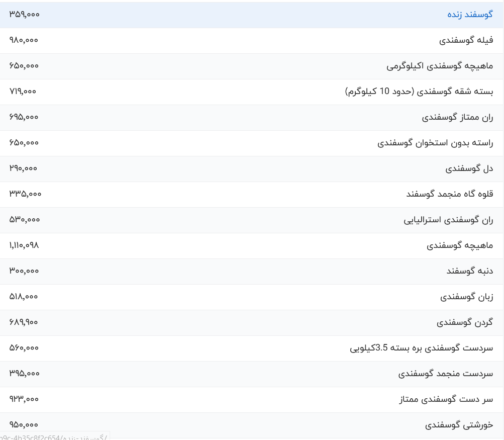Click the price 1,110,098 value
504x440 pixels.
[24, 245]
